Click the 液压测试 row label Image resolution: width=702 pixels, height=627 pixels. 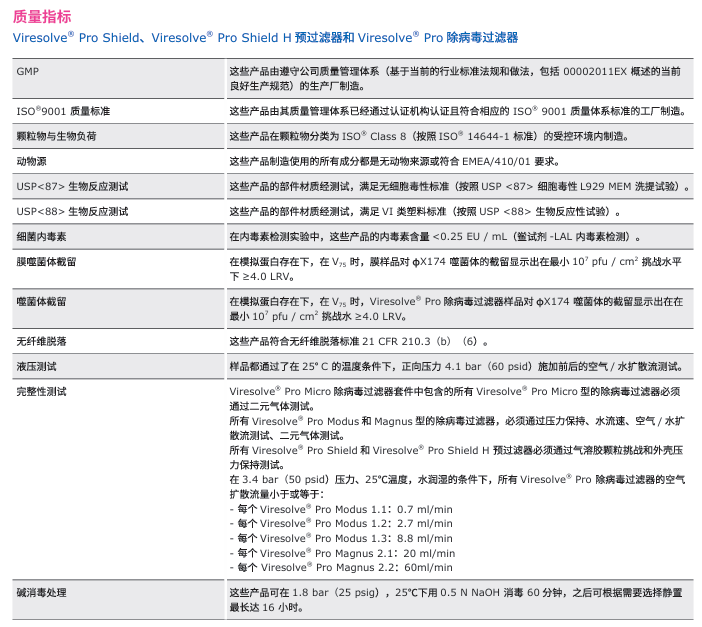click(x=36, y=366)
